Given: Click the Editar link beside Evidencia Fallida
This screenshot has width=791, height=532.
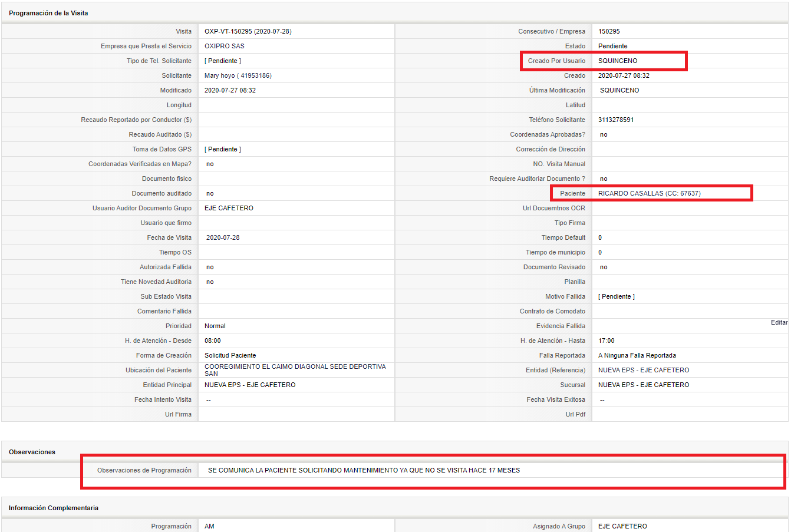Looking at the screenshot, I should 779,322.
